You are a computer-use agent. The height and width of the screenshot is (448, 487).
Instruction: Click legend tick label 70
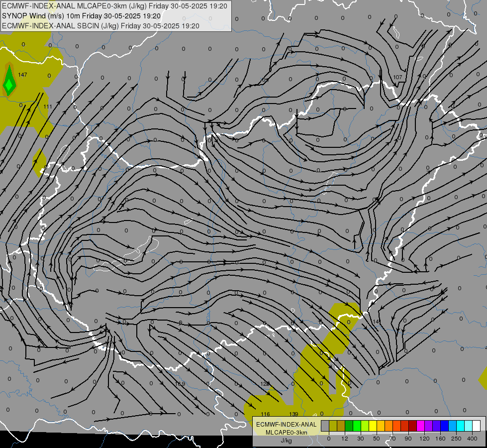pos(392,439)
